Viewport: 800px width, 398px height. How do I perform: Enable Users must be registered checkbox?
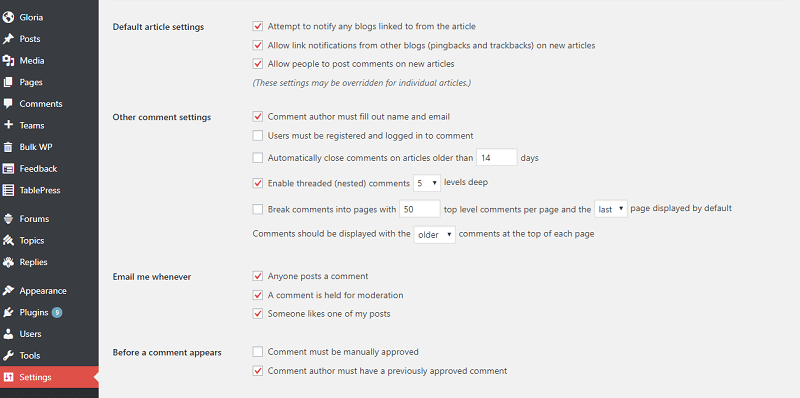(x=258, y=136)
